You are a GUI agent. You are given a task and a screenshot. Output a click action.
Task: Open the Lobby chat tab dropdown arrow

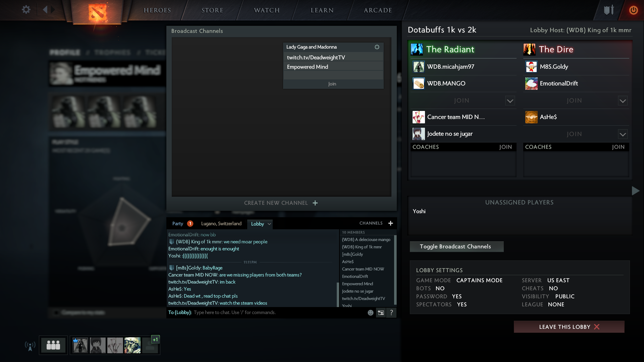[269, 224]
